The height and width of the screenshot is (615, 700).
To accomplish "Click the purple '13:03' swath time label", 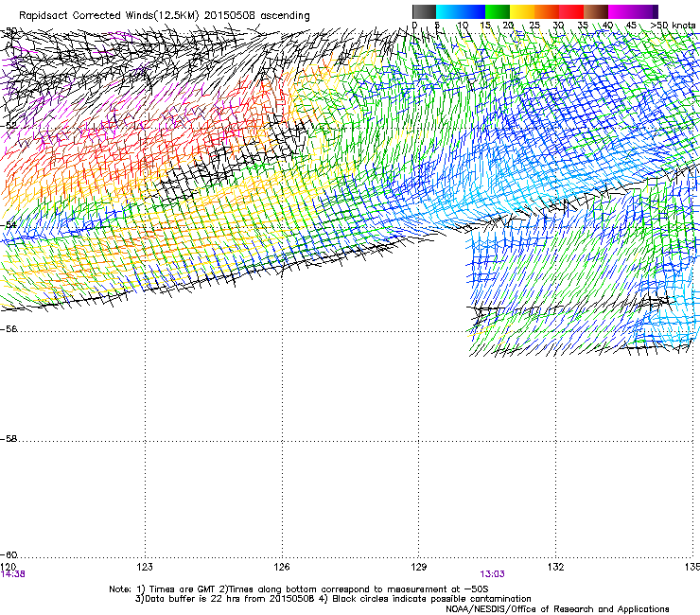I will click(x=493, y=574).
